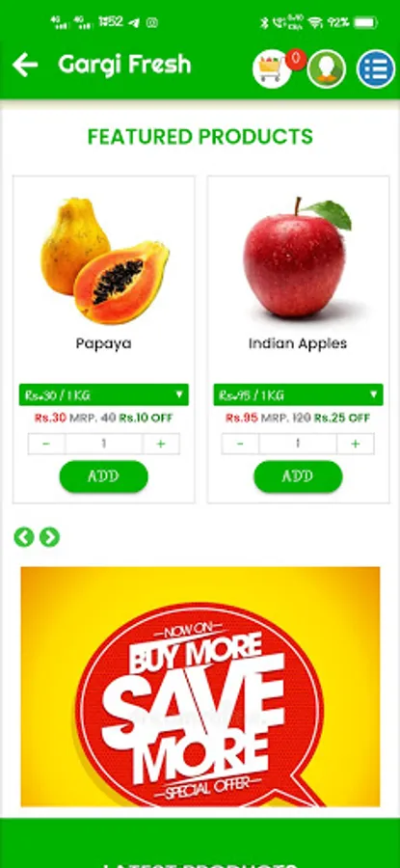The width and height of the screenshot is (400, 868).
Task: Add Papaya to cart
Action: coord(104,476)
